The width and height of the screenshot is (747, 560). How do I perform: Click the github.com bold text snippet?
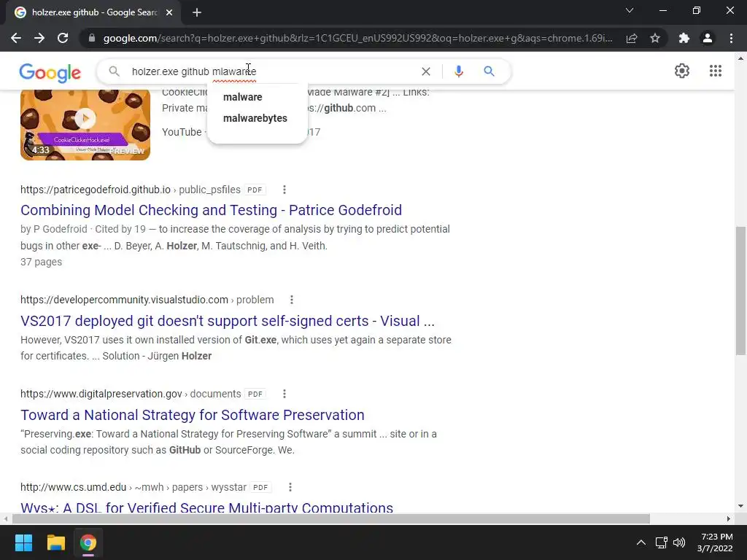pos(338,108)
